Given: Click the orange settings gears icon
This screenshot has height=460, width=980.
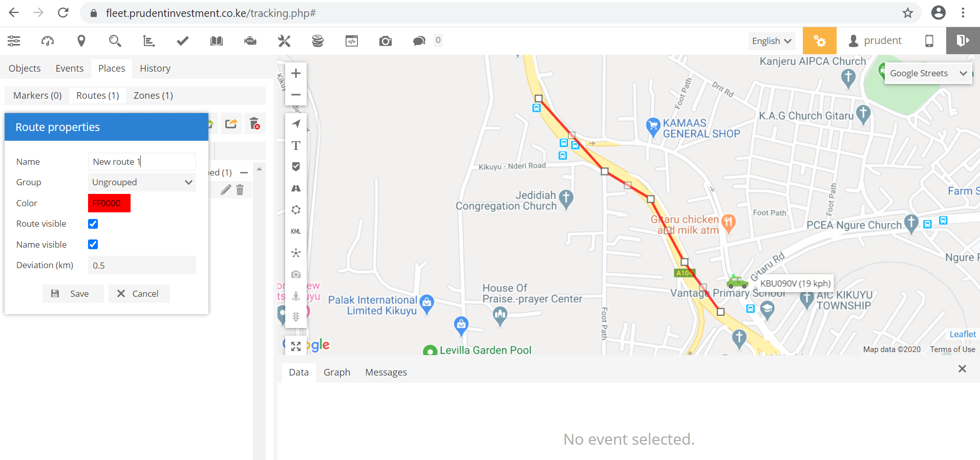Looking at the screenshot, I should pos(819,41).
